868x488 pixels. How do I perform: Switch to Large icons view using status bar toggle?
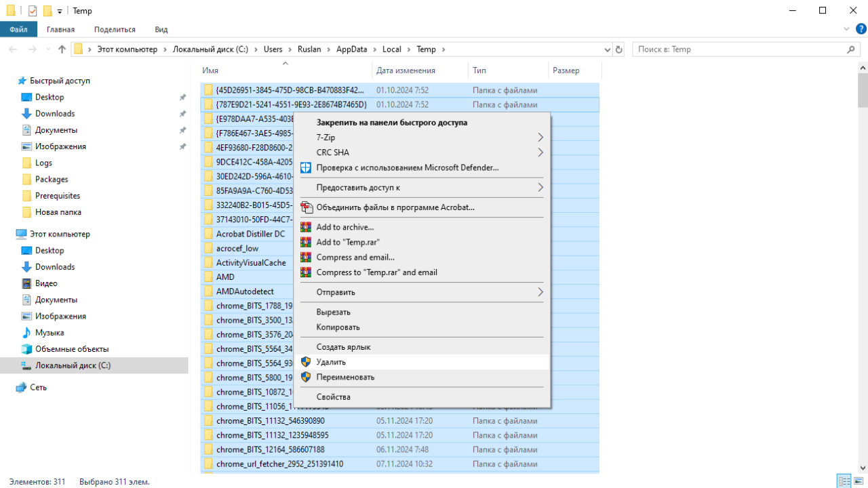[x=859, y=481]
